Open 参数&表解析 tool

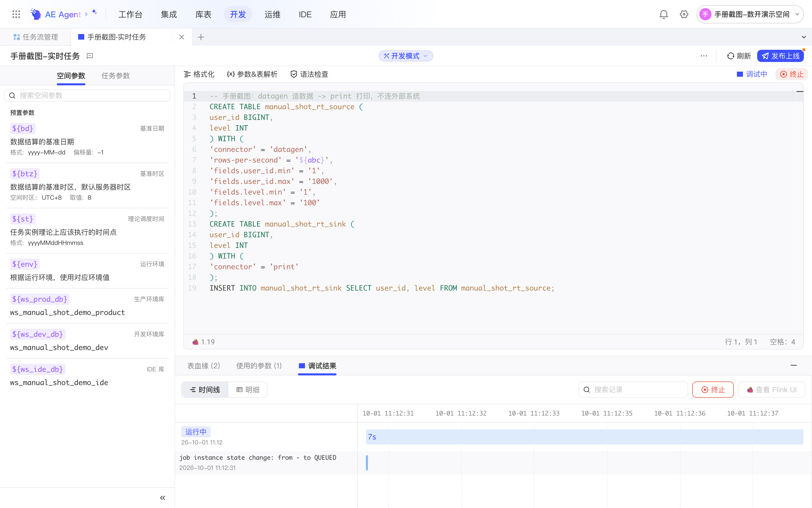coord(252,74)
